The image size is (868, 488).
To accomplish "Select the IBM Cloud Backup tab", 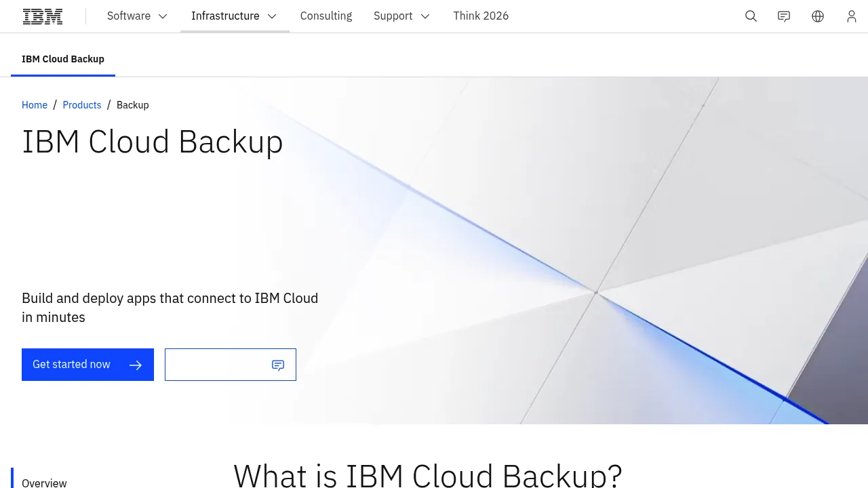I will pyautogui.click(x=63, y=59).
